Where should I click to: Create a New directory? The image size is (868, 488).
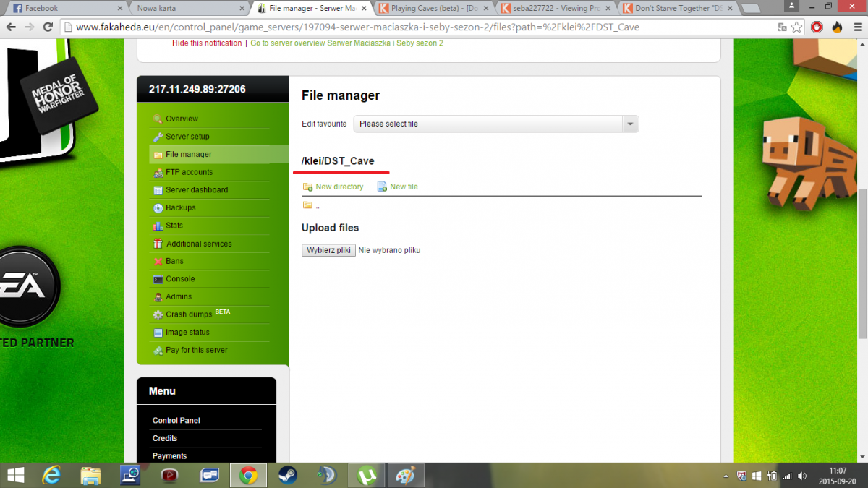tap(339, 187)
